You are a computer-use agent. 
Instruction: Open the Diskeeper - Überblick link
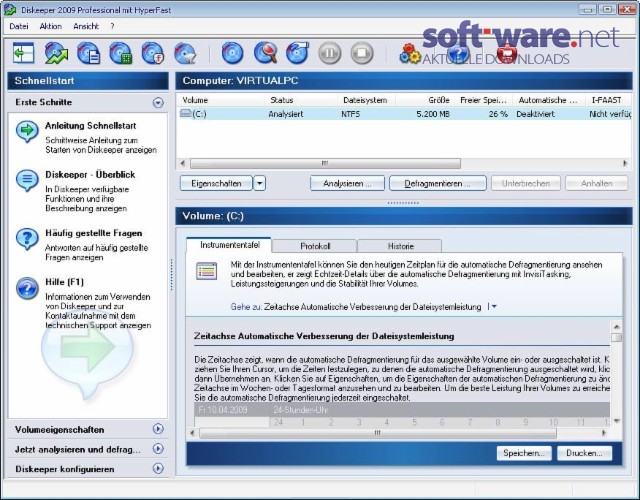pos(90,175)
